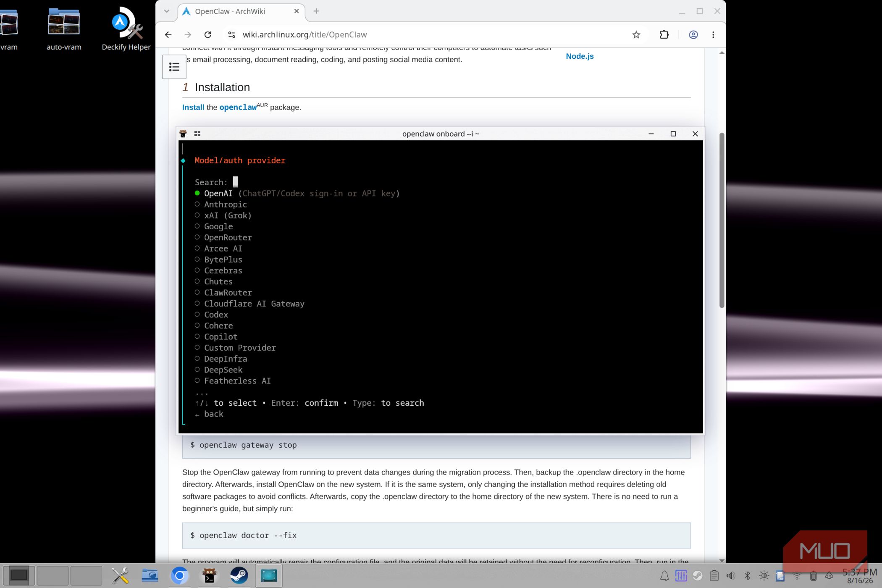Go back to the previous browser page

168,35
